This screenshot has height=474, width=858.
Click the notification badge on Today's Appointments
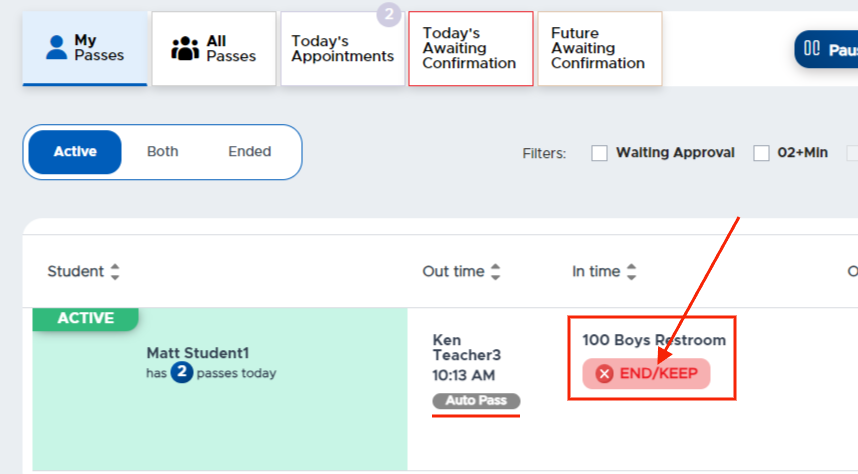[x=389, y=14]
